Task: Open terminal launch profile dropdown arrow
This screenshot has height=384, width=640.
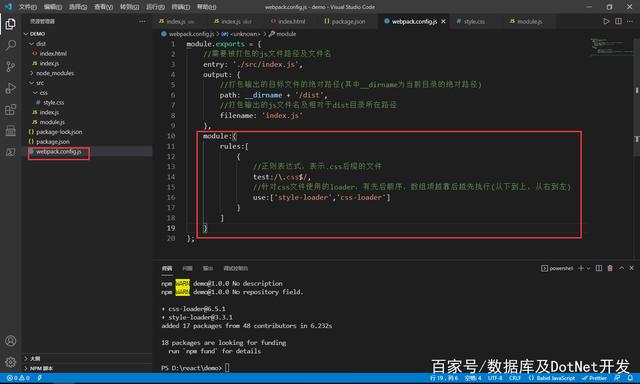Action: [x=588, y=268]
